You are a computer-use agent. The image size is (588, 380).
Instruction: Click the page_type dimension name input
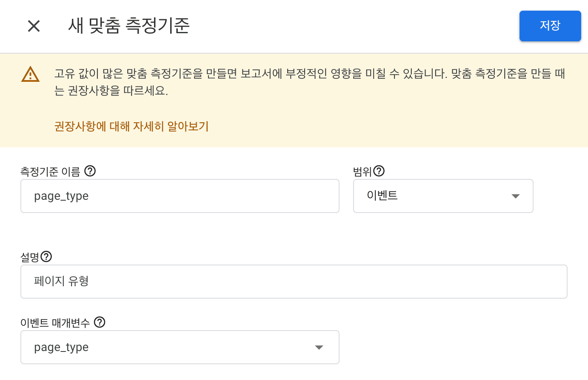(180, 196)
